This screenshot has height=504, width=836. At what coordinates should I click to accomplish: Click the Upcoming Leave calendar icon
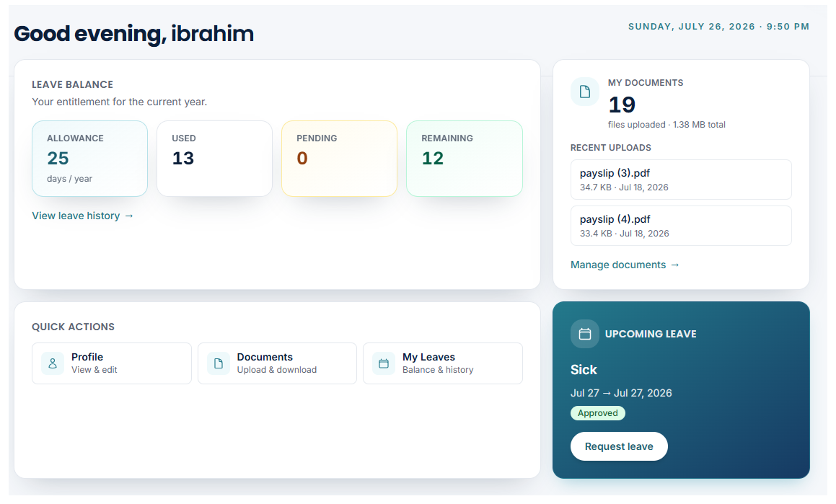585,334
